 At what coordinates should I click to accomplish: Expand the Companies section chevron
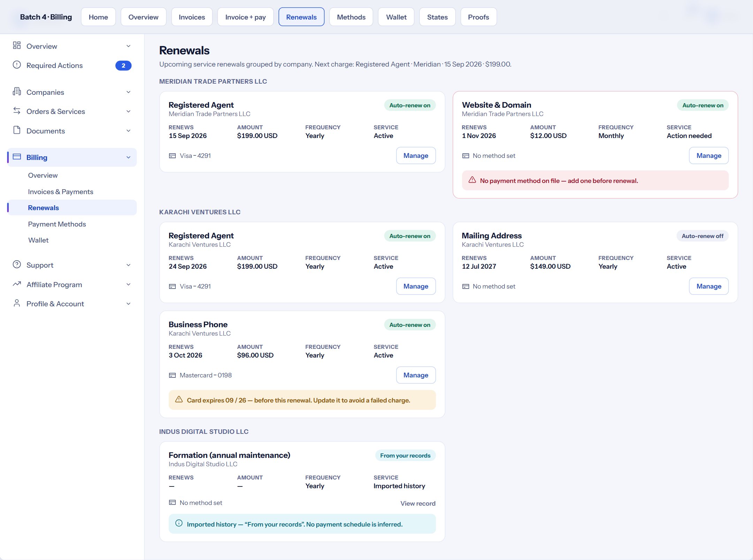(128, 92)
